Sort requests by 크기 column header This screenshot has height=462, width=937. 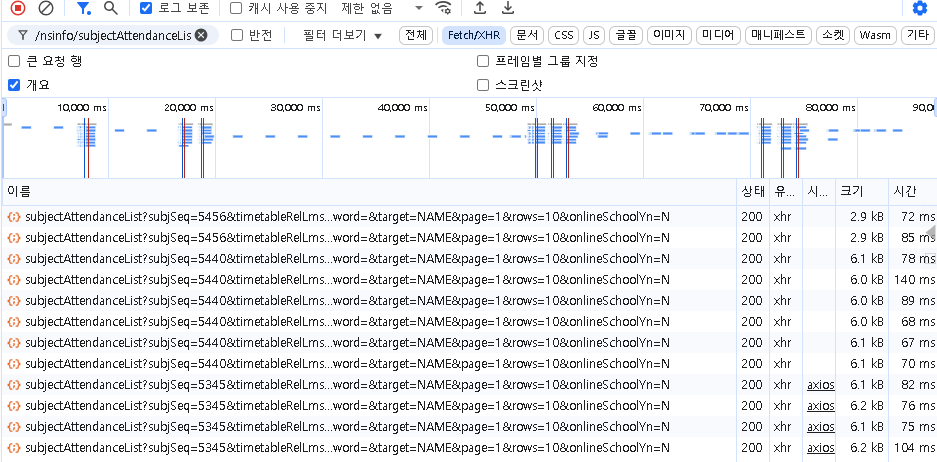tap(851, 191)
